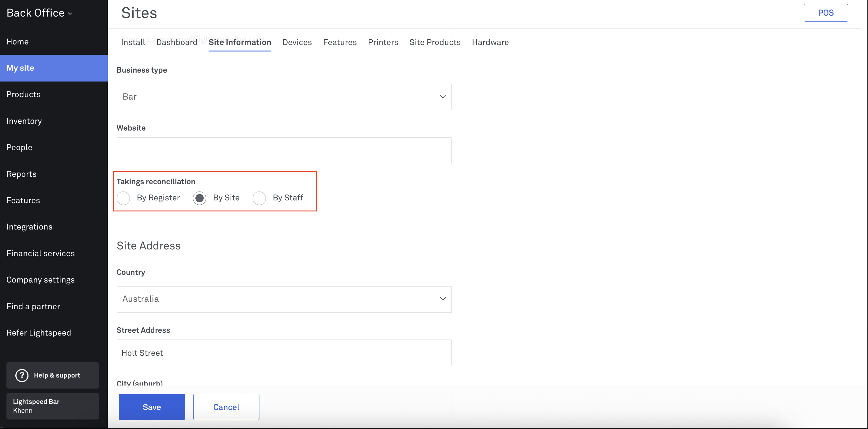Open the Hardware tab
The width and height of the screenshot is (868, 429).
pos(490,42)
